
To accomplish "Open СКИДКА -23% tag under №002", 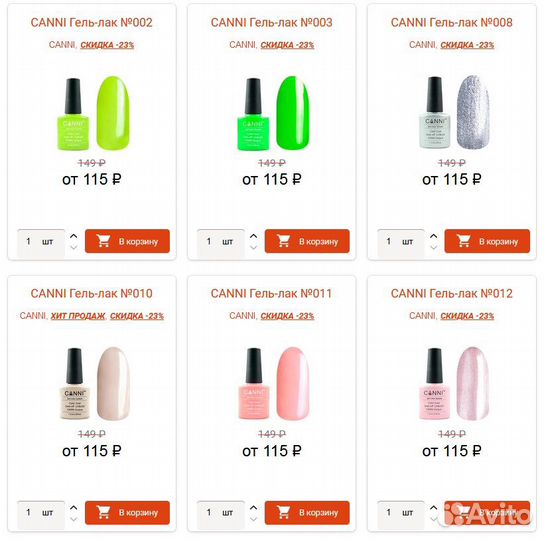I will pyautogui.click(x=107, y=45).
